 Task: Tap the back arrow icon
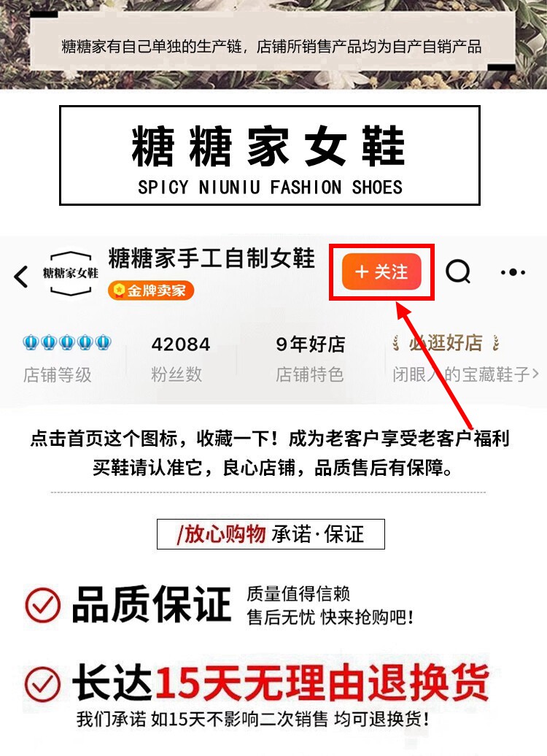pyautogui.click(x=20, y=277)
